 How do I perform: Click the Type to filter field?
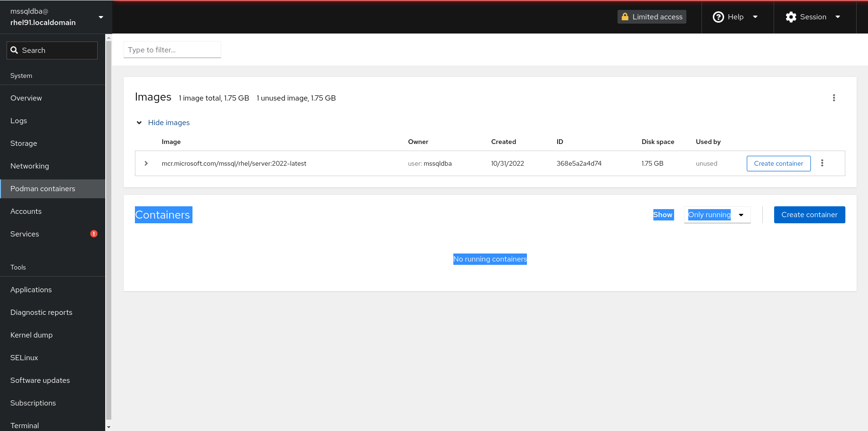172,50
